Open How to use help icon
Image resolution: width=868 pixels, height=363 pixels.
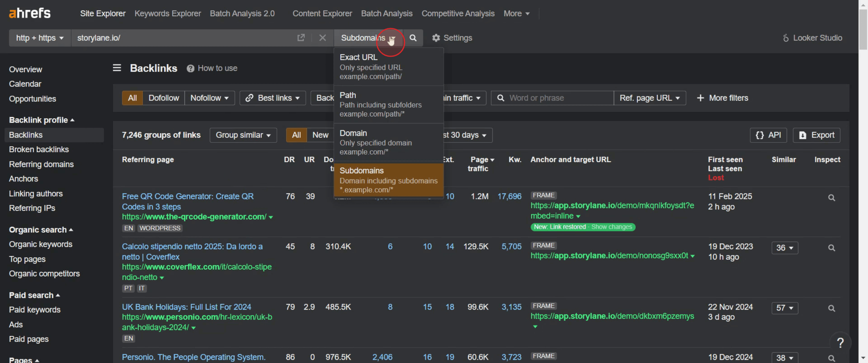pos(190,68)
